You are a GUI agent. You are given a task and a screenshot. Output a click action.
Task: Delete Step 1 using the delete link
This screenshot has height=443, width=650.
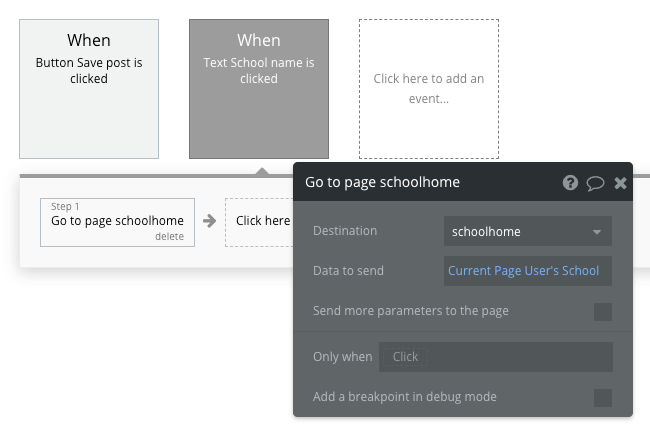pos(169,236)
